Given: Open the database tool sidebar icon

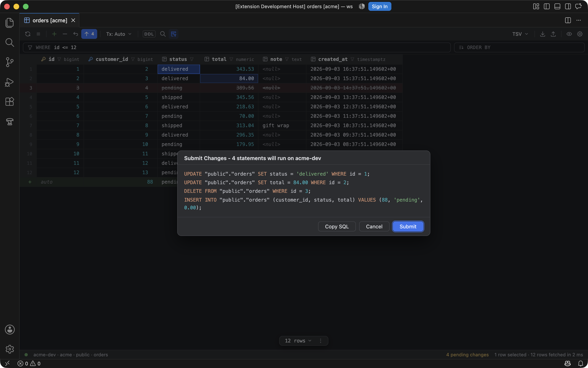Looking at the screenshot, I should pyautogui.click(x=9, y=121).
